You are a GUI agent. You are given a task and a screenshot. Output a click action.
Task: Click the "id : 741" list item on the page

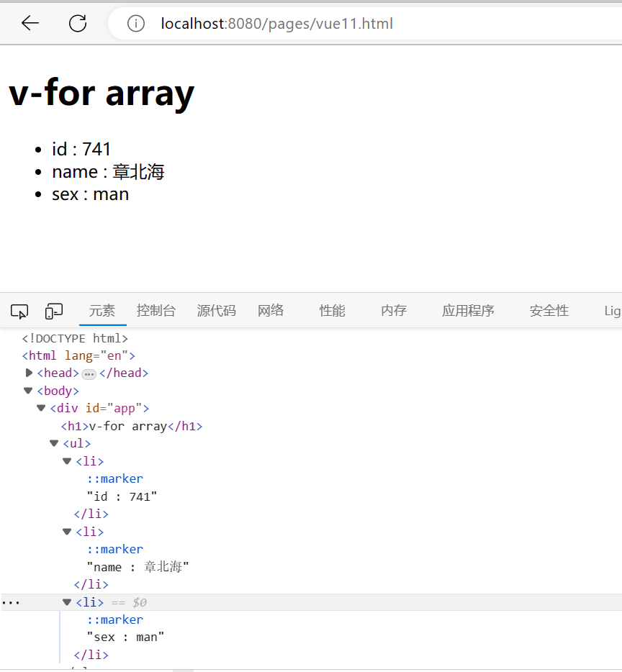click(81, 149)
